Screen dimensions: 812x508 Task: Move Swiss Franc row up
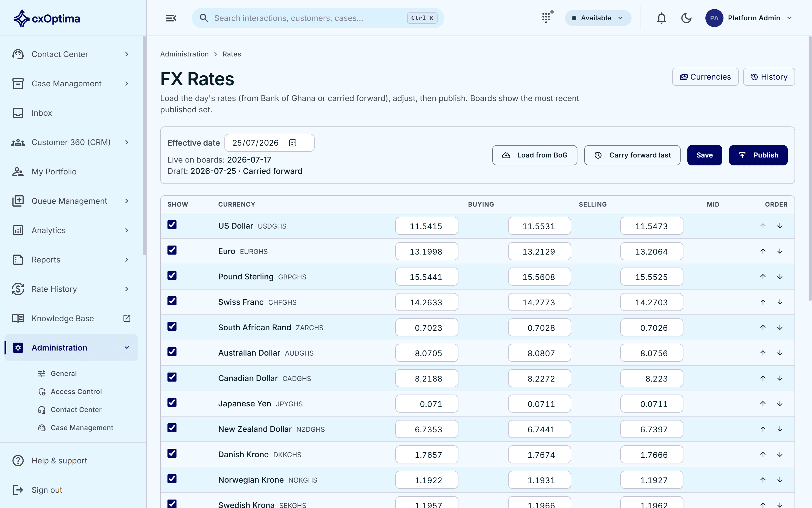[763, 302]
